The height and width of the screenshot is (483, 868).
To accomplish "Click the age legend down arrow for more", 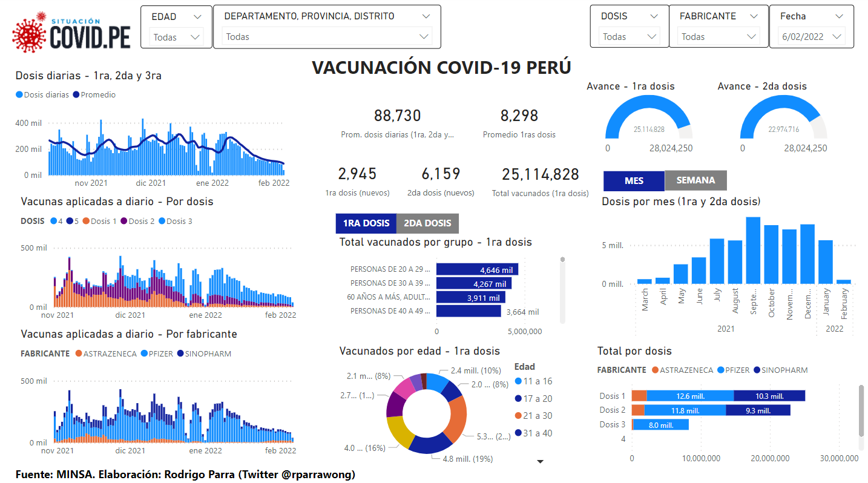I will coord(541,462).
